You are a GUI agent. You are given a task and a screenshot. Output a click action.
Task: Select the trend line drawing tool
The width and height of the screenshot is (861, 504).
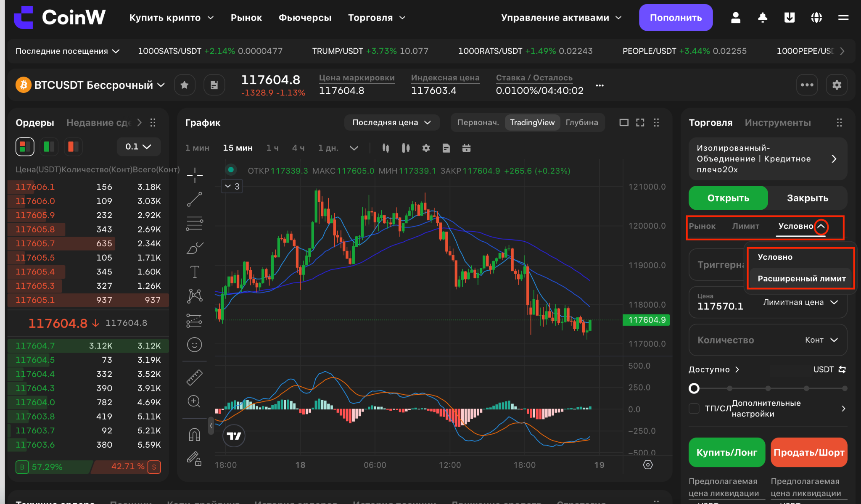(x=194, y=199)
